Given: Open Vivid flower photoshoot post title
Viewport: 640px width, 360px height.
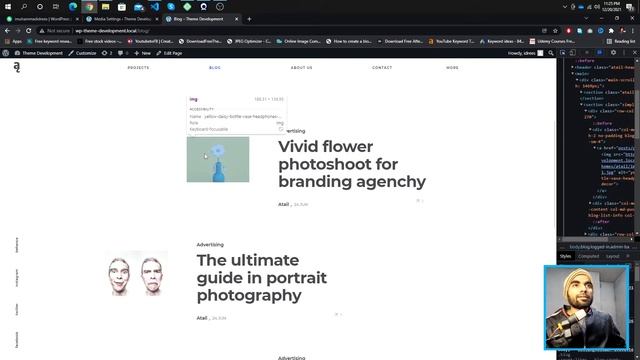Looking at the screenshot, I should click(352, 164).
